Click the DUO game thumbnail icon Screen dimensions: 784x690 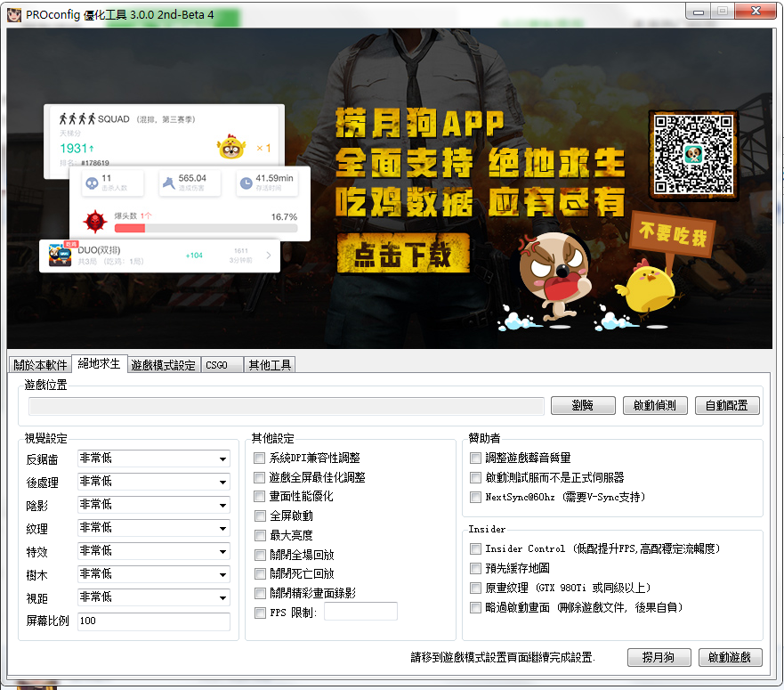(60, 254)
